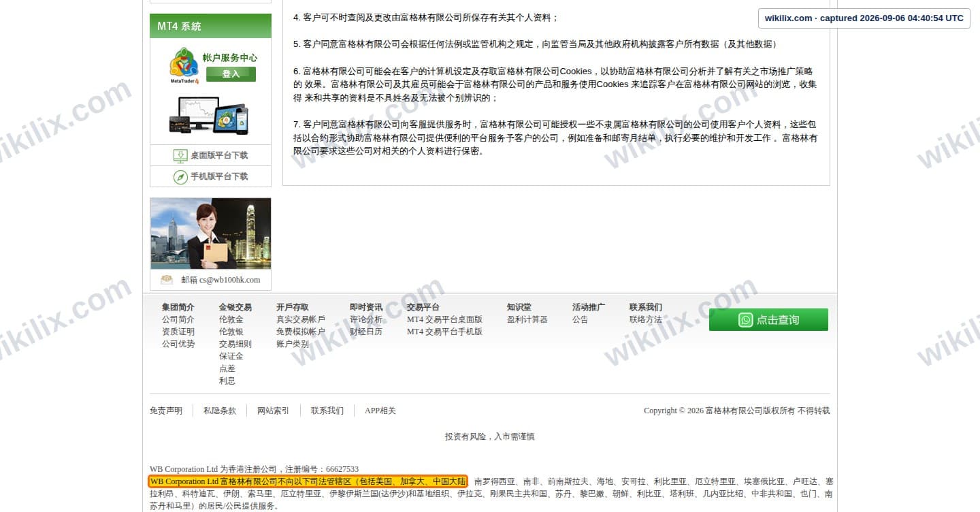Click 帐户服务中心 heading text
Screen dimensions: 980x512
tap(229, 58)
